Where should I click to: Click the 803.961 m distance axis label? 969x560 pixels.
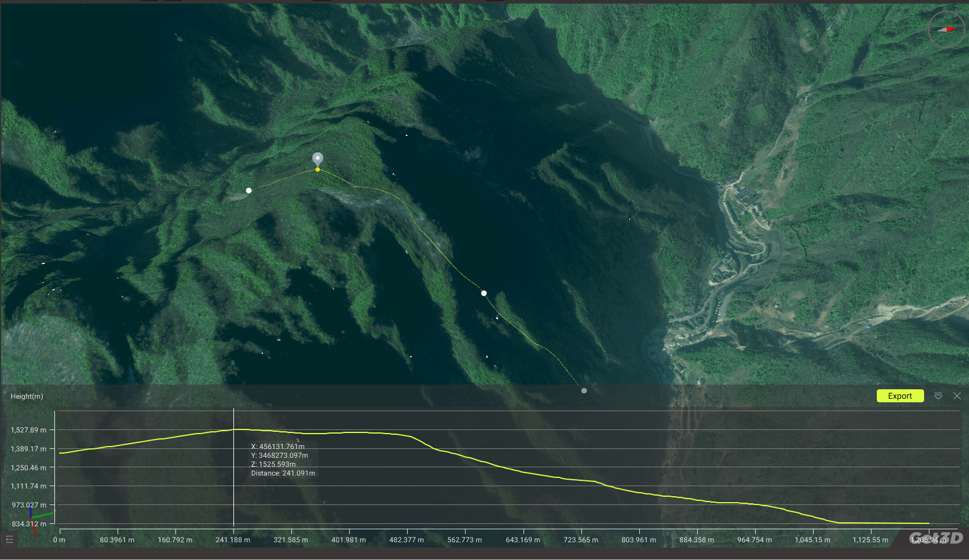coord(638,540)
